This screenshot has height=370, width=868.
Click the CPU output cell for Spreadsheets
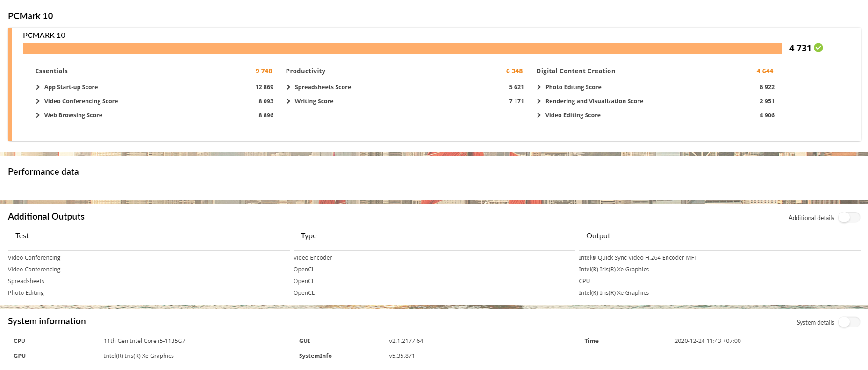click(584, 281)
